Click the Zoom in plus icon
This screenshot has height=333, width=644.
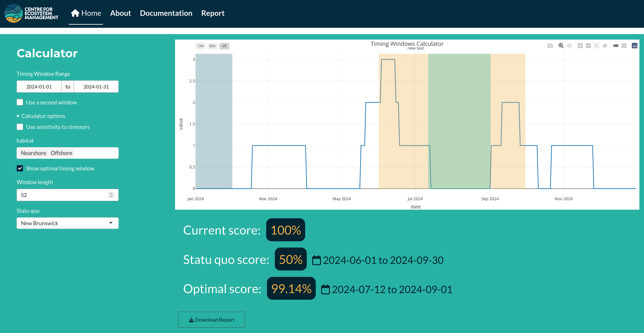(x=580, y=46)
